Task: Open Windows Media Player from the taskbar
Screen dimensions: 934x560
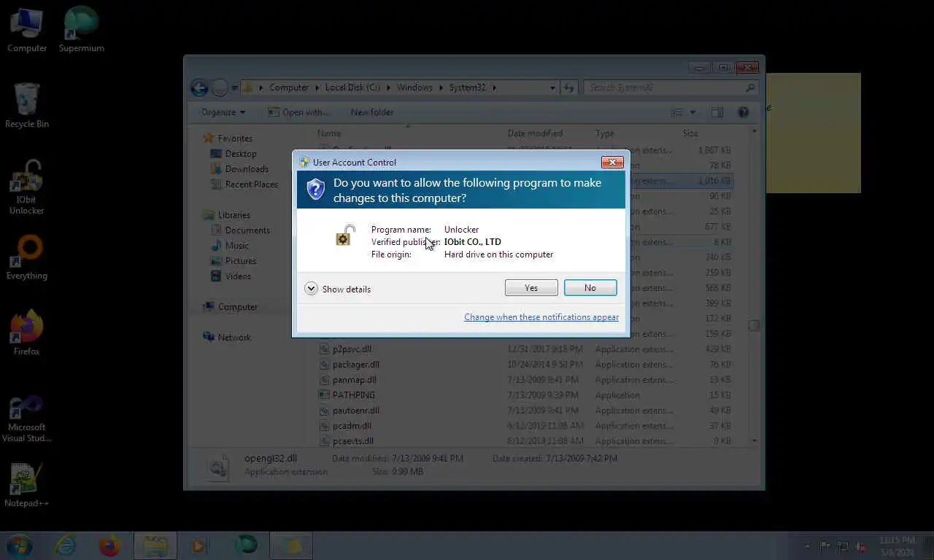Action: 198,545
